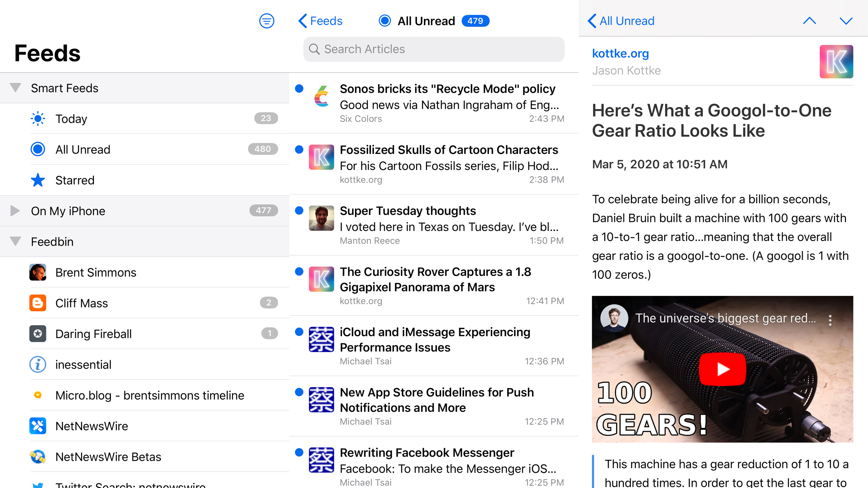The image size is (868, 488).
Task: Go back to Feeds
Action: 320,21
